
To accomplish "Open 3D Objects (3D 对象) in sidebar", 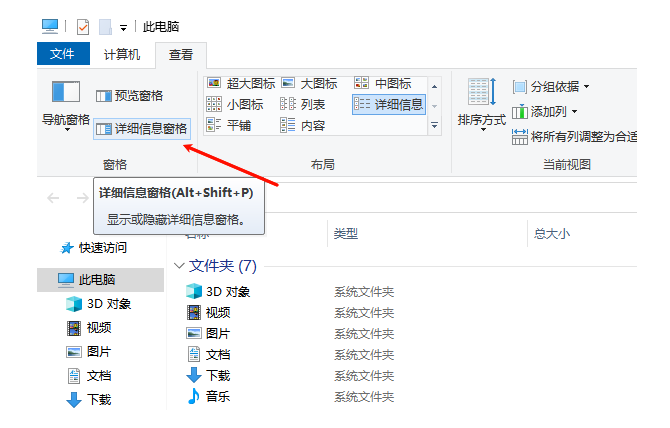I will (99, 304).
